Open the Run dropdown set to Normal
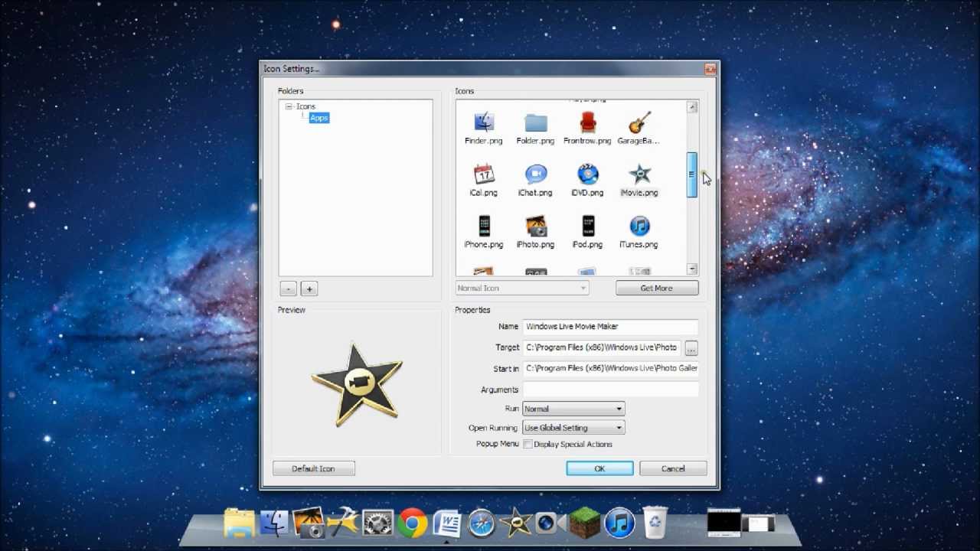Viewport: 980px width, 551px height. pos(573,409)
